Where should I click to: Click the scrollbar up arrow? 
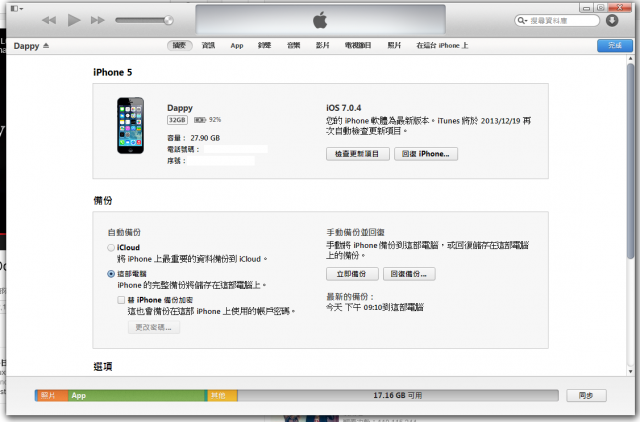coord(631,59)
